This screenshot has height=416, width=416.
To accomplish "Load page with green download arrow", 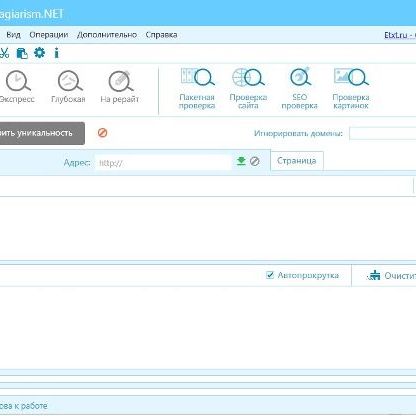I will 241,161.
